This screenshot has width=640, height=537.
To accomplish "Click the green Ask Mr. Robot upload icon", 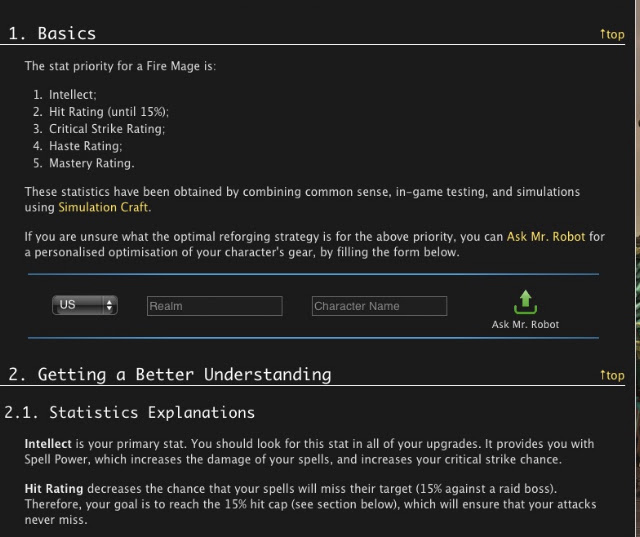I will pyautogui.click(x=525, y=302).
